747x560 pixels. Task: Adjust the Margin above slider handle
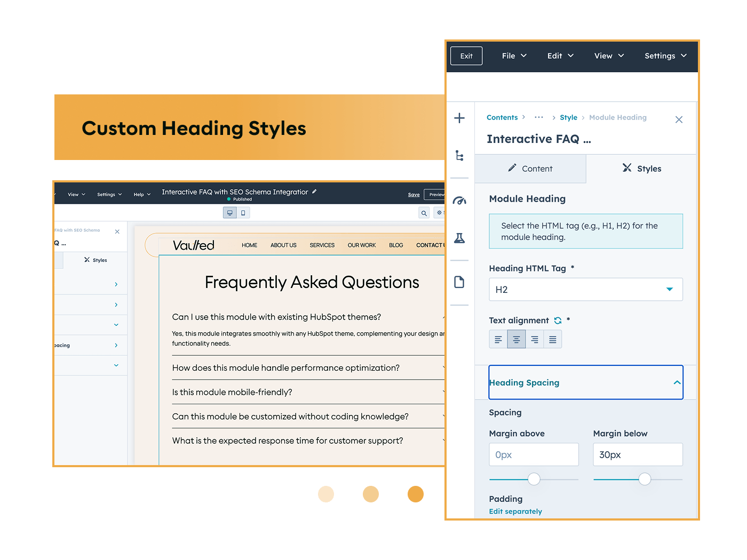coord(534,479)
